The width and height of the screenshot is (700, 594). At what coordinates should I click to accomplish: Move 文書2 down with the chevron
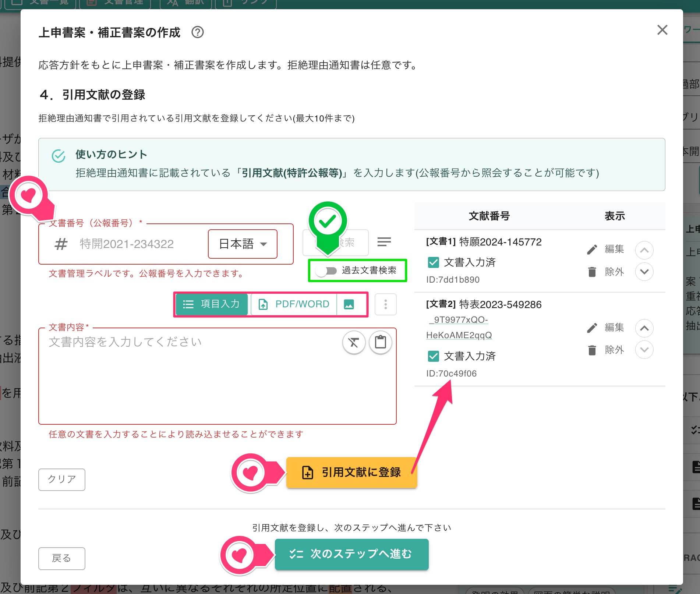point(644,350)
